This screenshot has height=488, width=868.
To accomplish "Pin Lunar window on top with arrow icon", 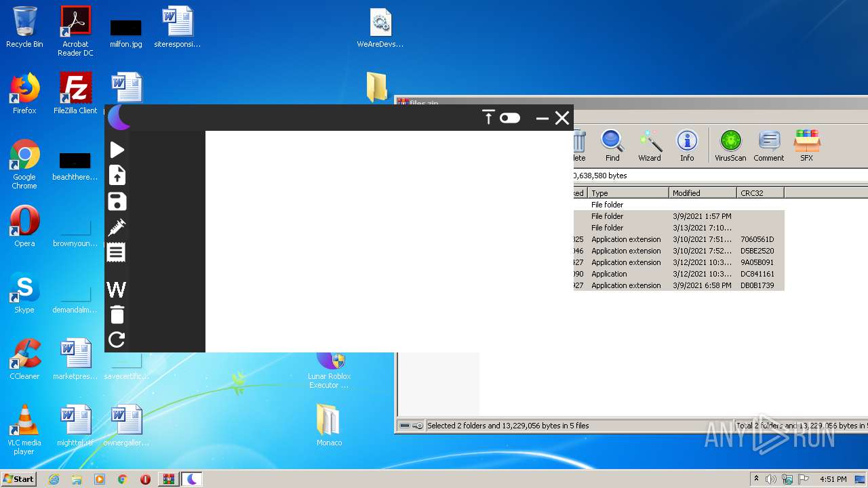I will tap(488, 118).
